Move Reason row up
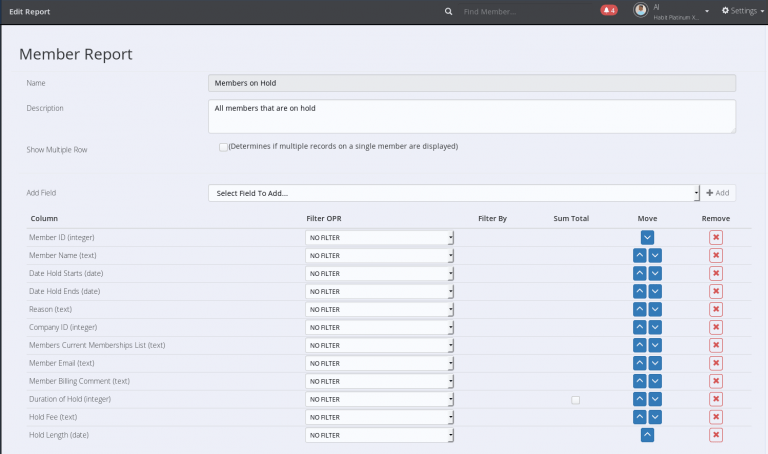 640,309
